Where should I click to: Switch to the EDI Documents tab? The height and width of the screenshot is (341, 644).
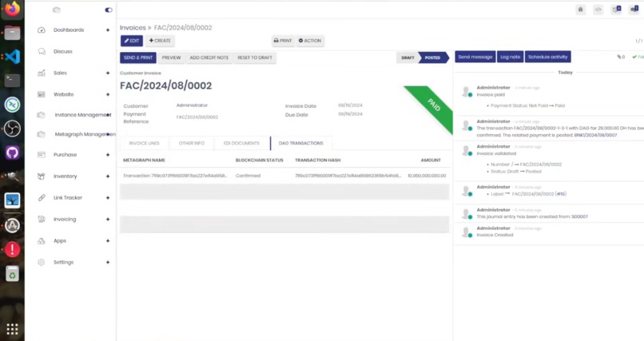pos(241,143)
